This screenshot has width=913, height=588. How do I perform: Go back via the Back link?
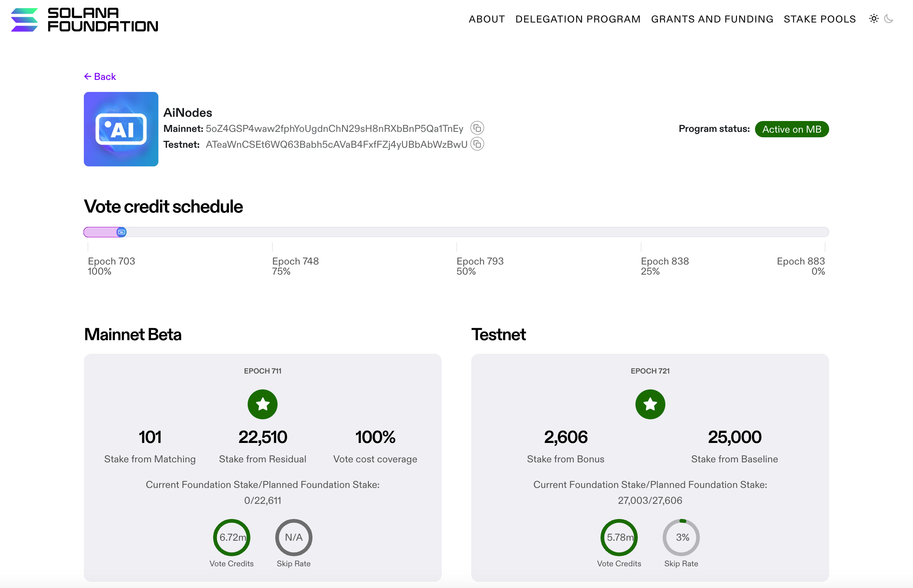click(x=100, y=76)
